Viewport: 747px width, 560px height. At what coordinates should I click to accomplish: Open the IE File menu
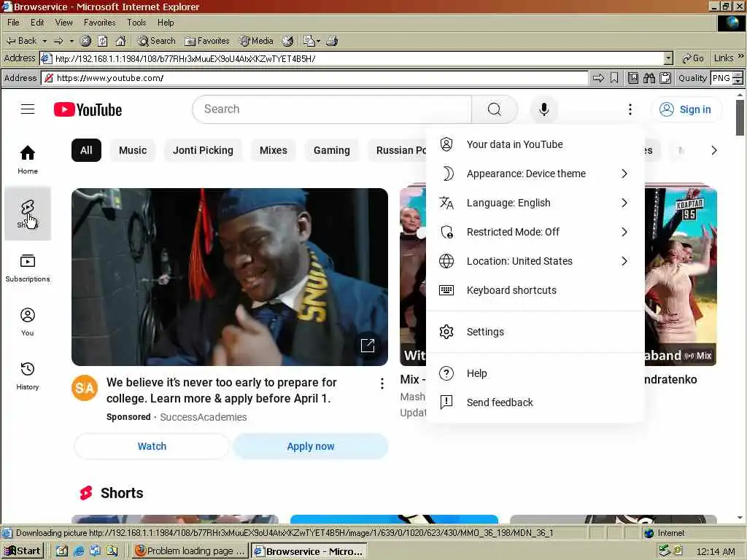pos(13,23)
